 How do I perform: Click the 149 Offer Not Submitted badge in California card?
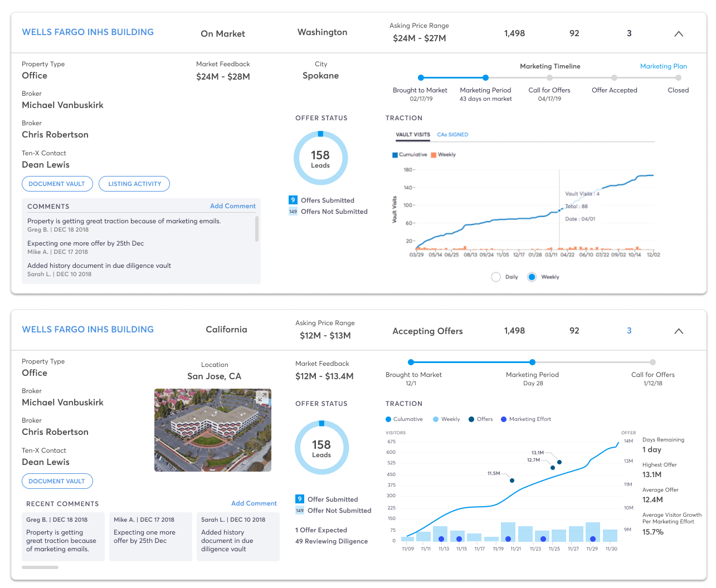(x=300, y=511)
